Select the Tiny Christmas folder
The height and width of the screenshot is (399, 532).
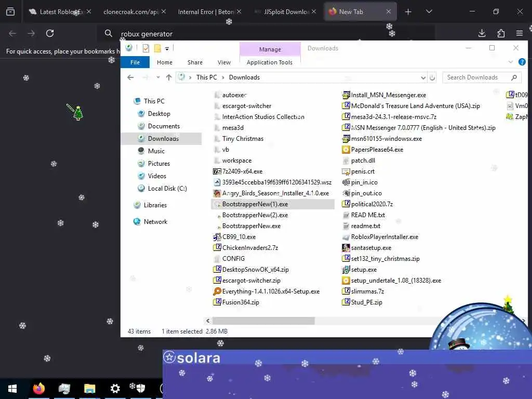(238, 139)
